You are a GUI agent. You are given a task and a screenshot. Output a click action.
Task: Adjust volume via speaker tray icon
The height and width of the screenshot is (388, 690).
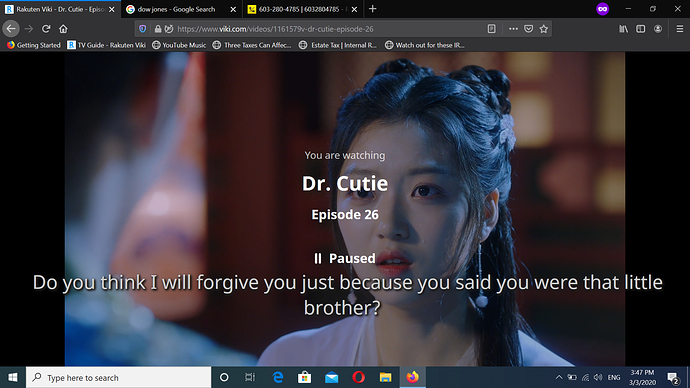(598, 377)
